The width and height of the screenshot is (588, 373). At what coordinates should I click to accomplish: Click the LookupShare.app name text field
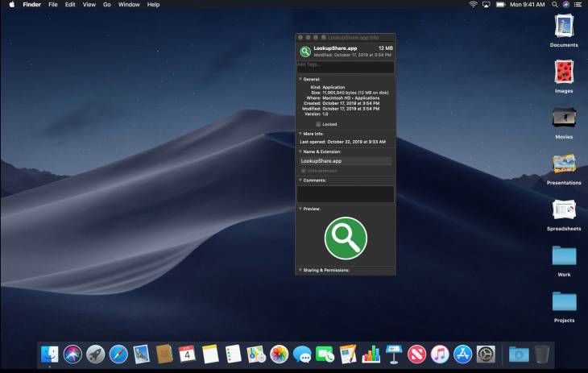click(x=345, y=161)
